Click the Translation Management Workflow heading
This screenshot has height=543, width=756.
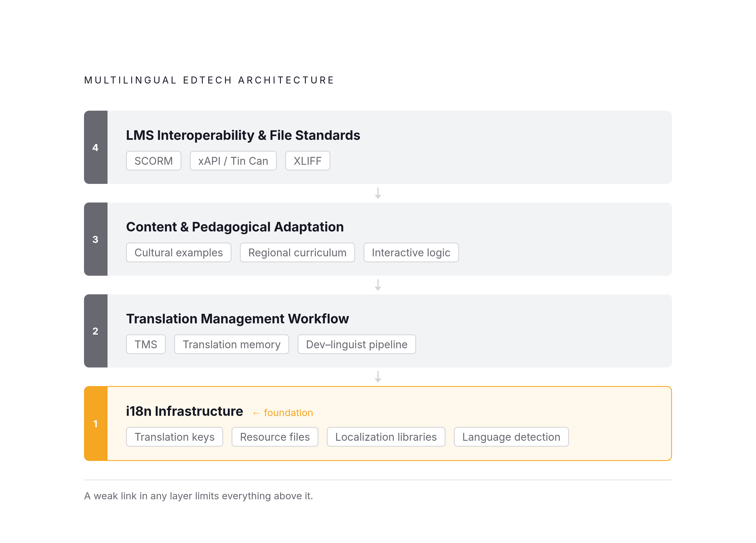[x=237, y=319]
